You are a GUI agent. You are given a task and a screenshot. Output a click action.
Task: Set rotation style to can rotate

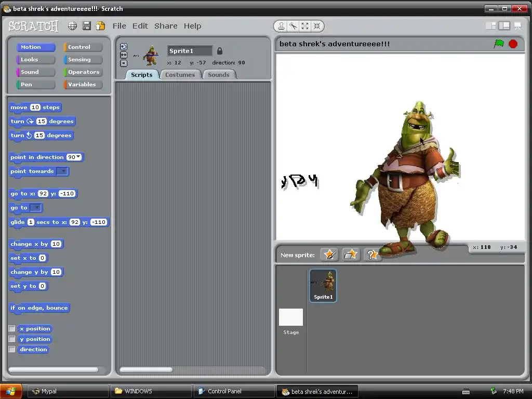pyautogui.click(x=124, y=47)
